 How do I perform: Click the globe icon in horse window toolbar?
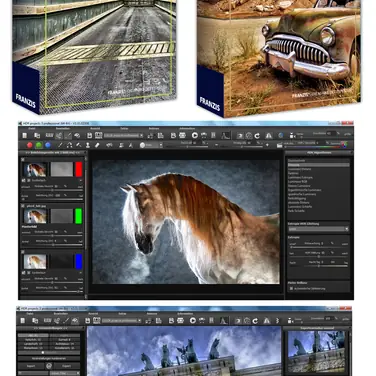tap(281, 136)
